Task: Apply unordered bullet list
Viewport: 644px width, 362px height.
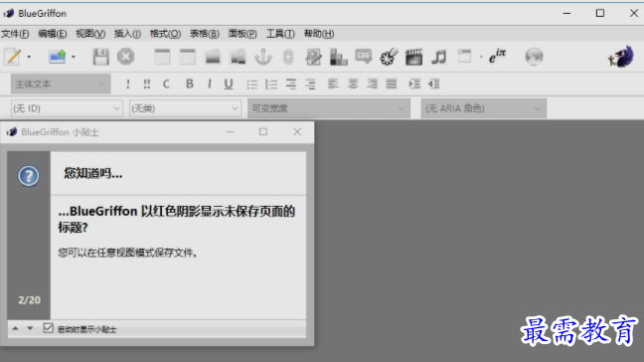Action: tap(251, 84)
